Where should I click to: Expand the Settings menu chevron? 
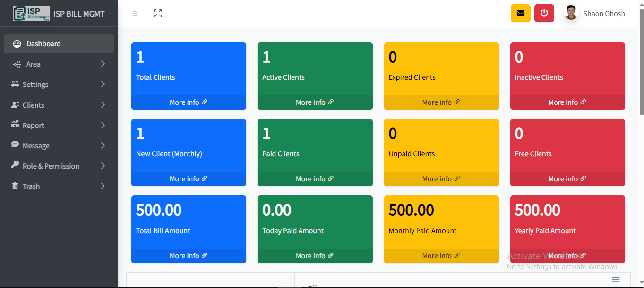103,85
